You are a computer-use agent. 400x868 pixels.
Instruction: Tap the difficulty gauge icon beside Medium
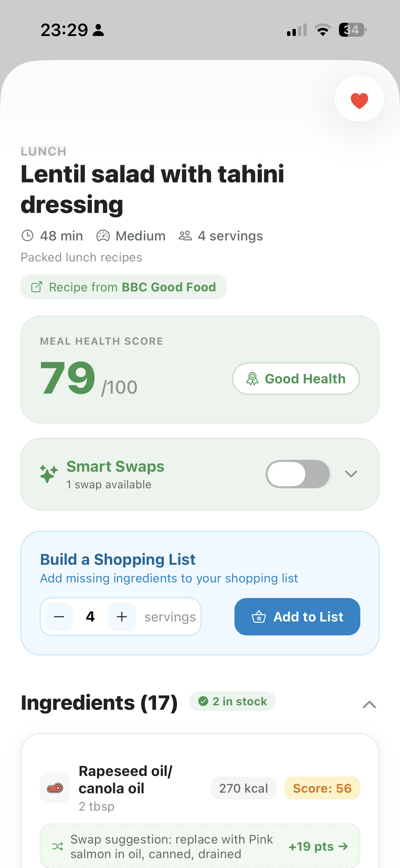tap(103, 236)
